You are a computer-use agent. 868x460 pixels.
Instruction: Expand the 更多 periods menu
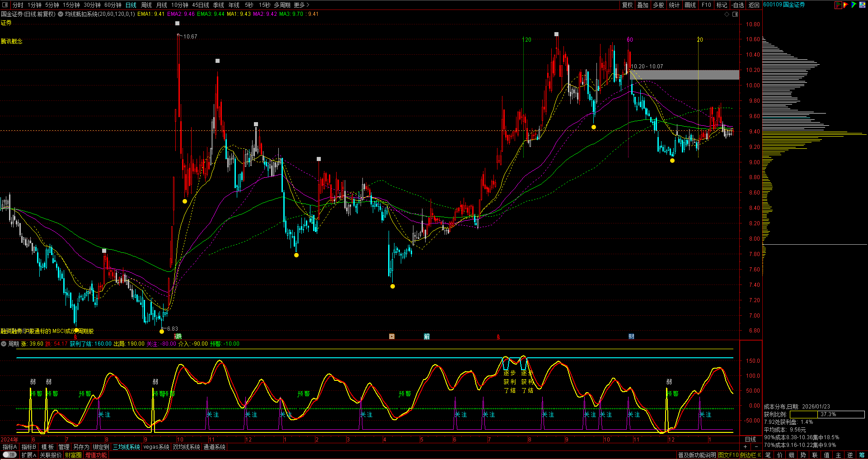coord(301,5)
